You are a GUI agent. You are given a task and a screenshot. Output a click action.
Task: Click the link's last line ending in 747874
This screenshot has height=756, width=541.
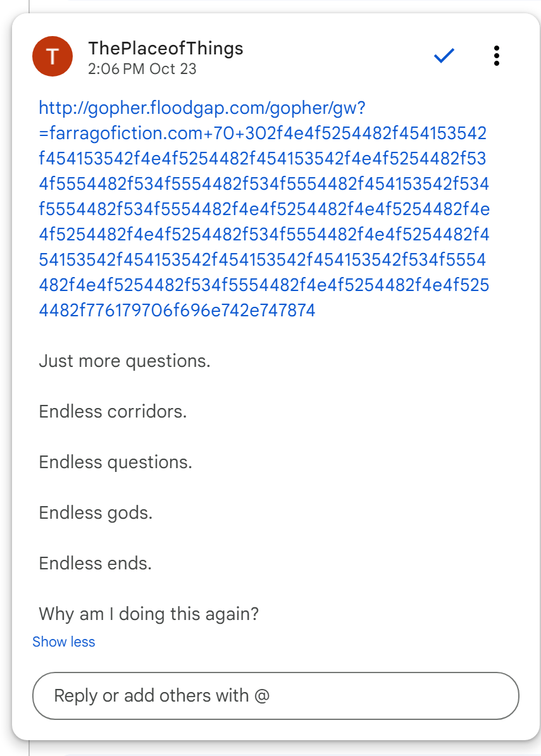pyautogui.click(x=177, y=311)
